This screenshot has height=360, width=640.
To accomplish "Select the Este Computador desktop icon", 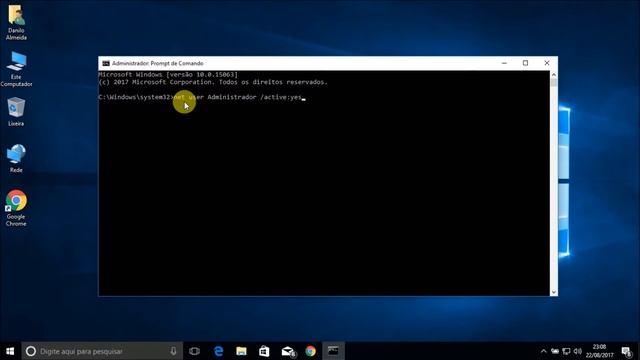I will coord(16,69).
